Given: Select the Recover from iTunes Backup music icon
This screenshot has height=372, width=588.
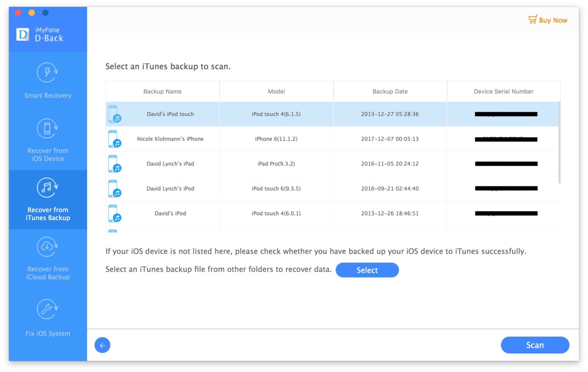Looking at the screenshot, I should pyautogui.click(x=47, y=188).
